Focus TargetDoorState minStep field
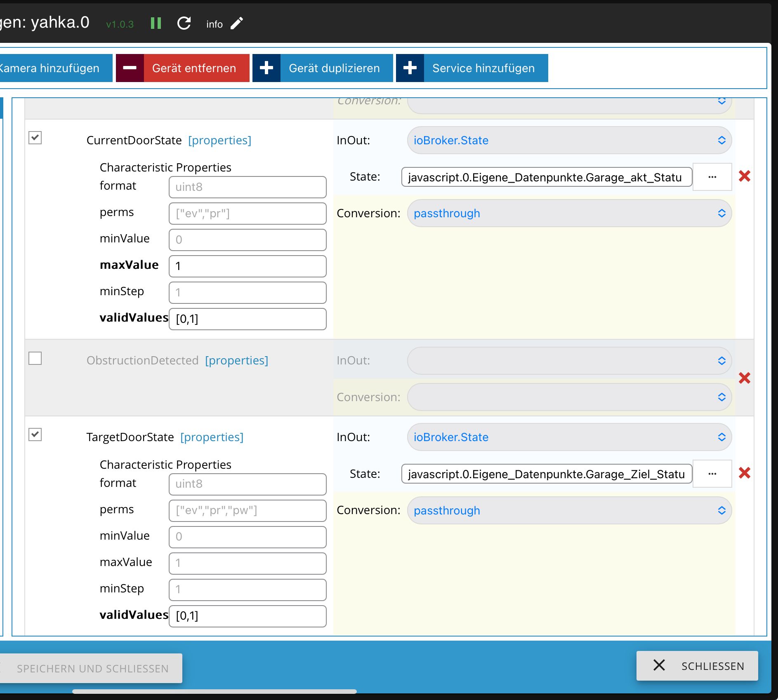The height and width of the screenshot is (700, 778). 248,590
